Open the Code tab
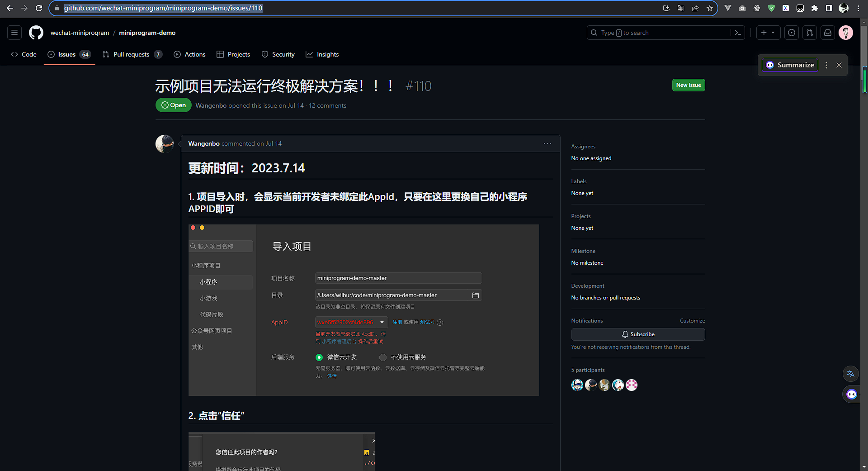 pyautogui.click(x=24, y=54)
